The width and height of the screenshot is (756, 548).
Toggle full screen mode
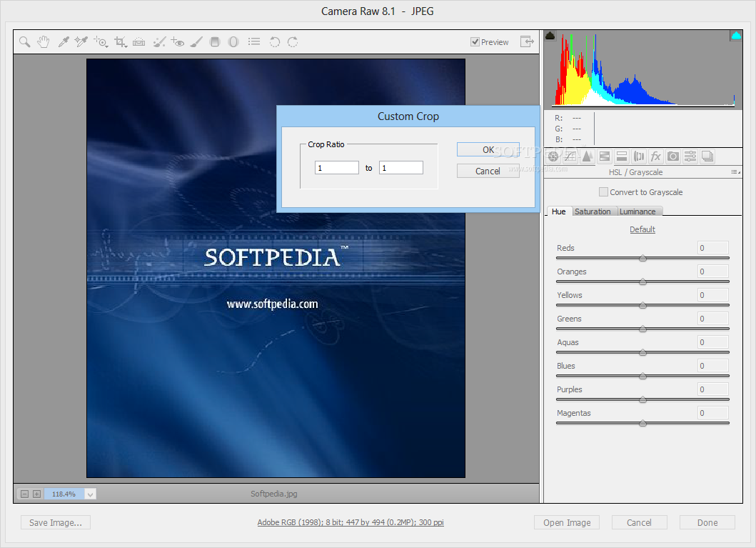527,41
